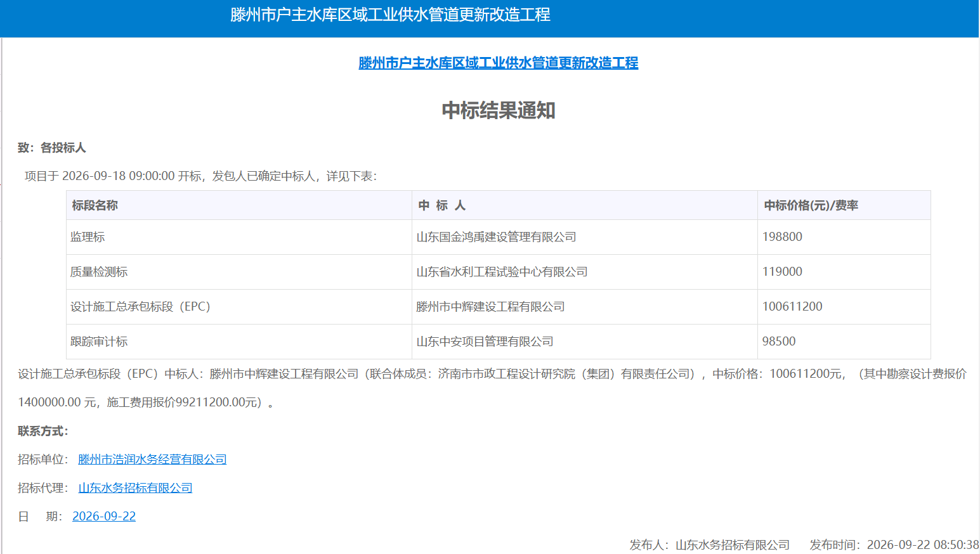The width and height of the screenshot is (980, 554).
Task: Click the 发布时间 timestamp
Action: pos(894,545)
